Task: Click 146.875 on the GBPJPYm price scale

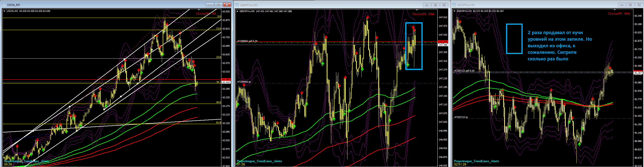Action: [x=443, y=157]
